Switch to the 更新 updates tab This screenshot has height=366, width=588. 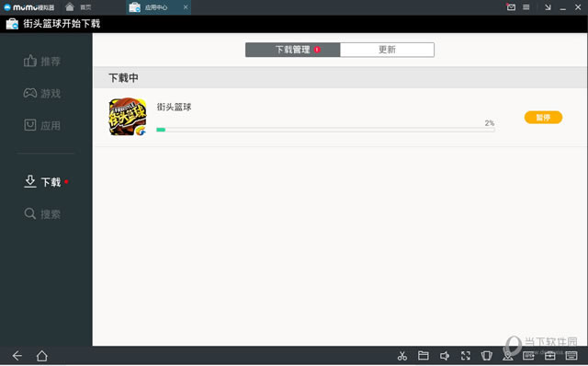[x=387, y=50]
